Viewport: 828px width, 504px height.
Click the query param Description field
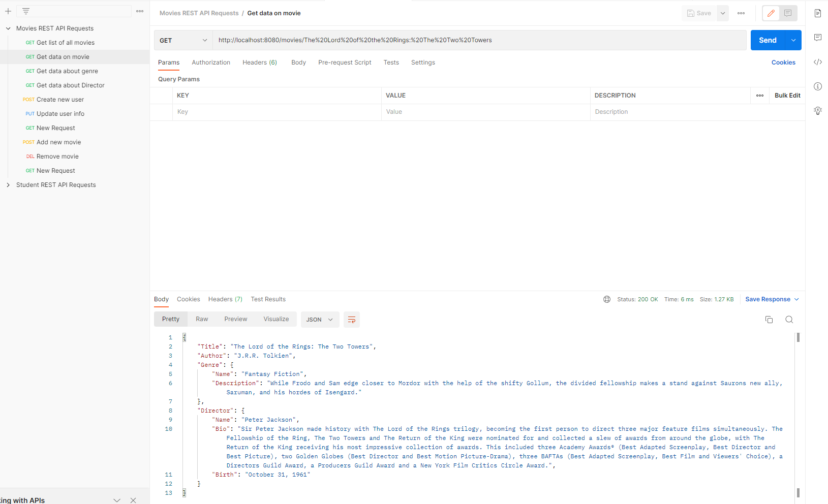tap(697, 112)
